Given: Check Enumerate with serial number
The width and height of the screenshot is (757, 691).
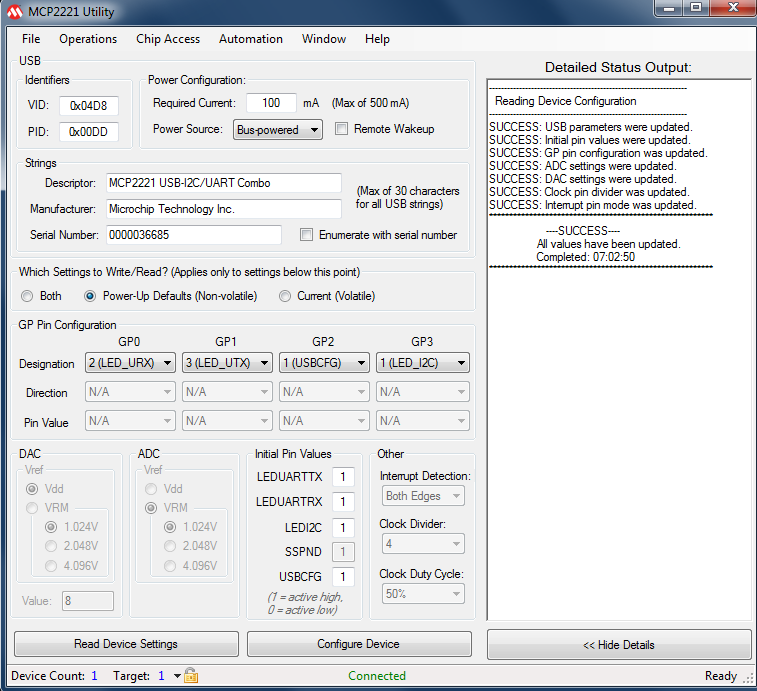Looking at the screenshot, I should pyautogui.click(x=307, y=235).
